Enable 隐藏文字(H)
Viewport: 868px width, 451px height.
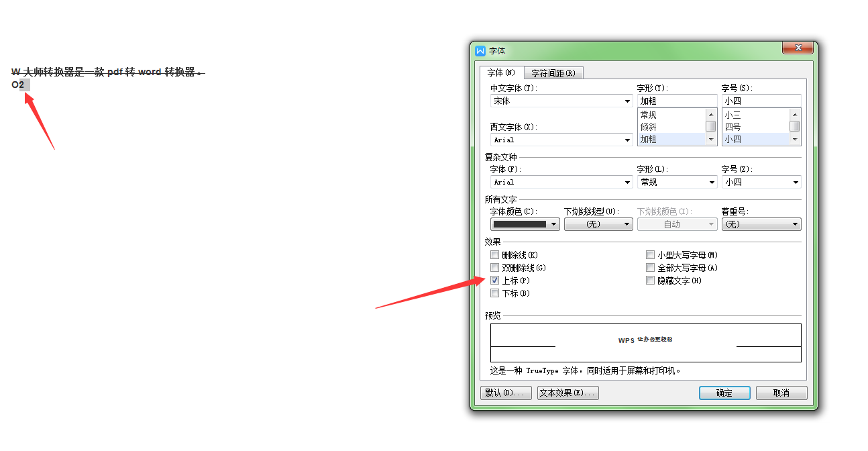[650, 281]
